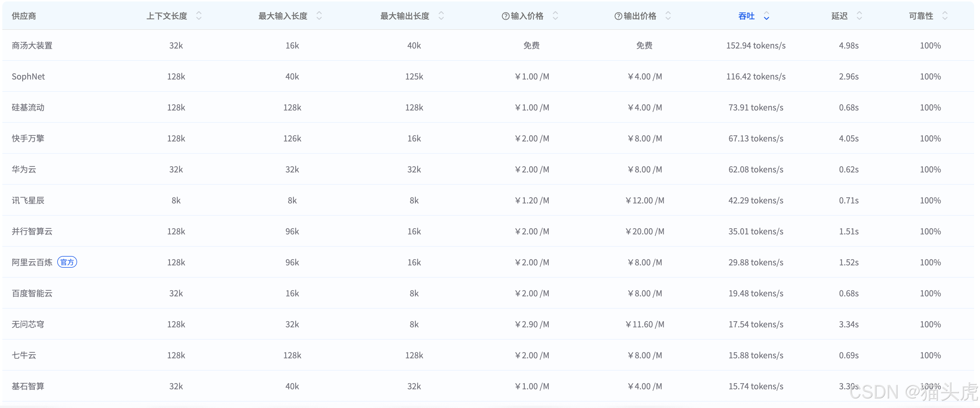980x408 pixels.
Task: Click the 讯飞星辰 provider name
Action: 28,200
